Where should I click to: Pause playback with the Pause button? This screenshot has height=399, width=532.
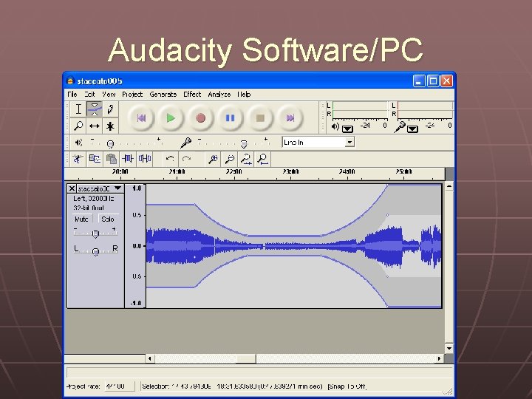230,117
